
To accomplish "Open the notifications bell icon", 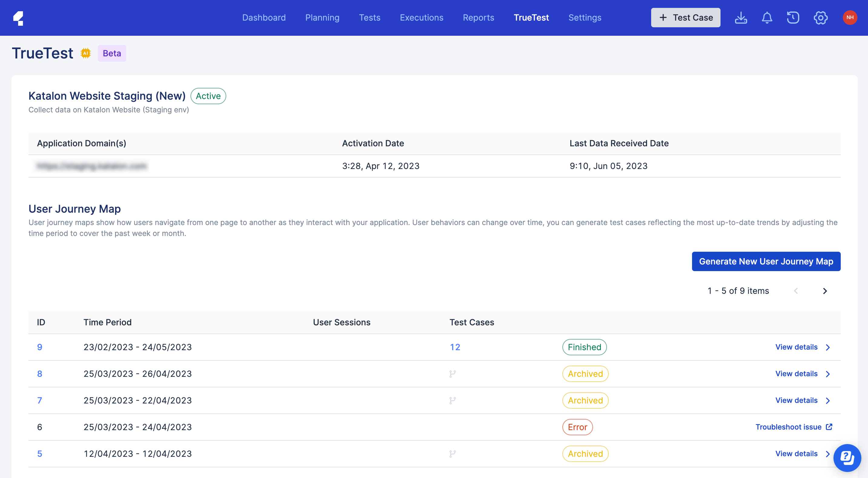I will click(x=767, y=18).
